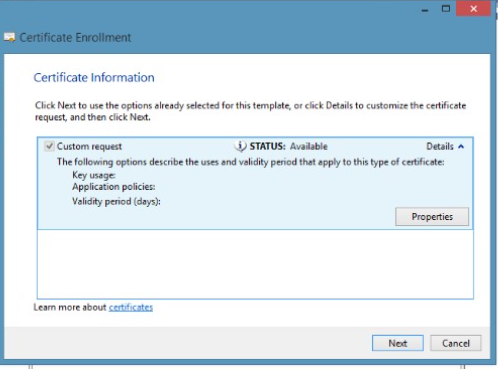Click the Certificate Enrollment title bar icon
This screenshot has width=498, height=369.
[x=9, y=37]
